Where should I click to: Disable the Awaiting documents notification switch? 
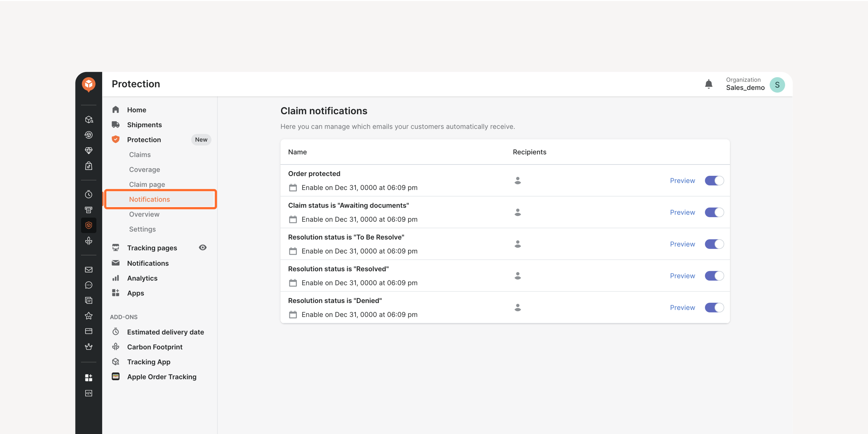pos(714,213)
